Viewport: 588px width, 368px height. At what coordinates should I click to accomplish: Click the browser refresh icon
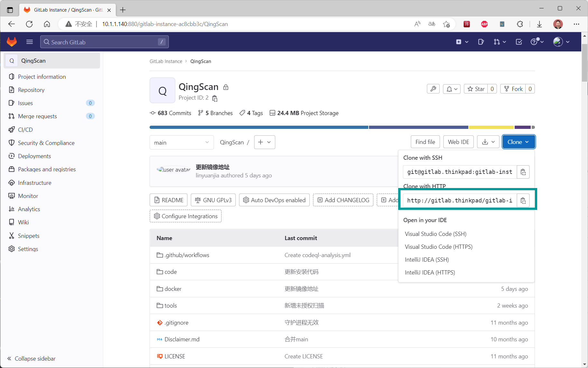[x=29, y=24]
